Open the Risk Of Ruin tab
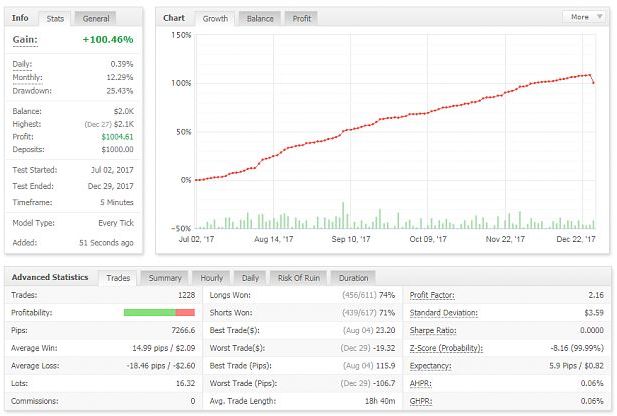Image resolution: width=617 pixels, height=416 pixels. (x=298, y=277)
